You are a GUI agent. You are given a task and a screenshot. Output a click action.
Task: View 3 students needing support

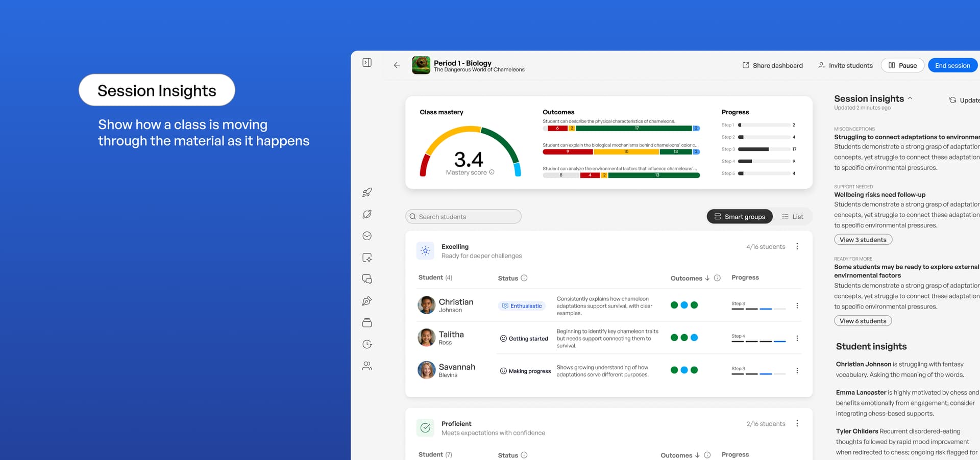863,240
